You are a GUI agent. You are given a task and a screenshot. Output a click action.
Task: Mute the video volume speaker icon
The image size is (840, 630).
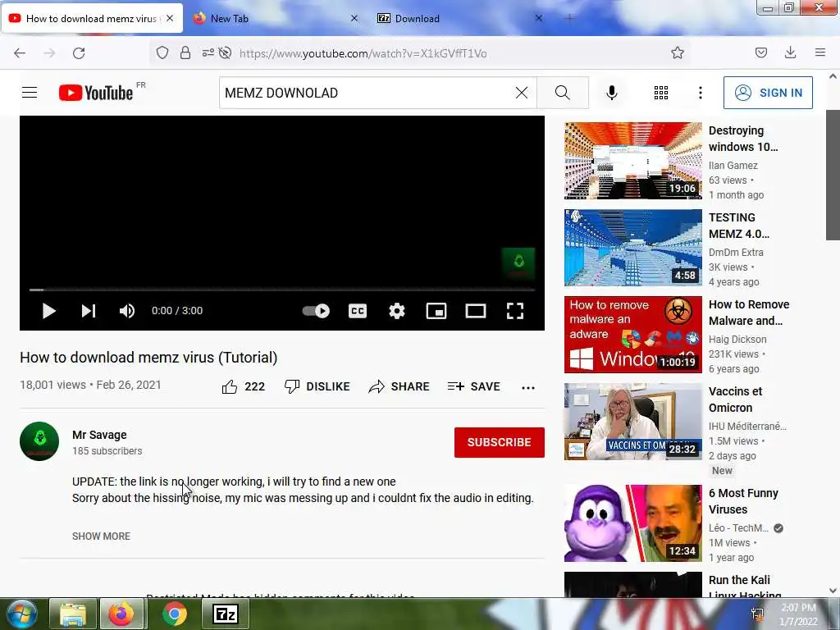pos(127,311)
